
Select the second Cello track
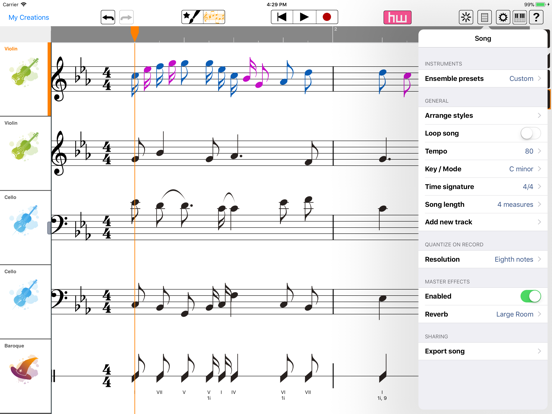(x=25, y=302)
